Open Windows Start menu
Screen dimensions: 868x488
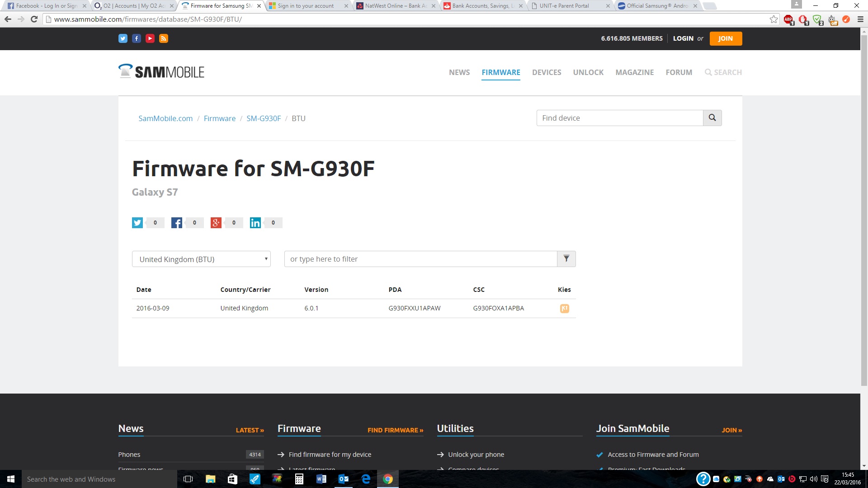(11, 479)
